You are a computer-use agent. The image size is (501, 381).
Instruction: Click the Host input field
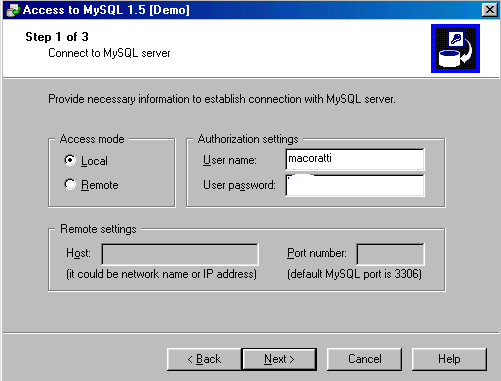pos(180,254)
